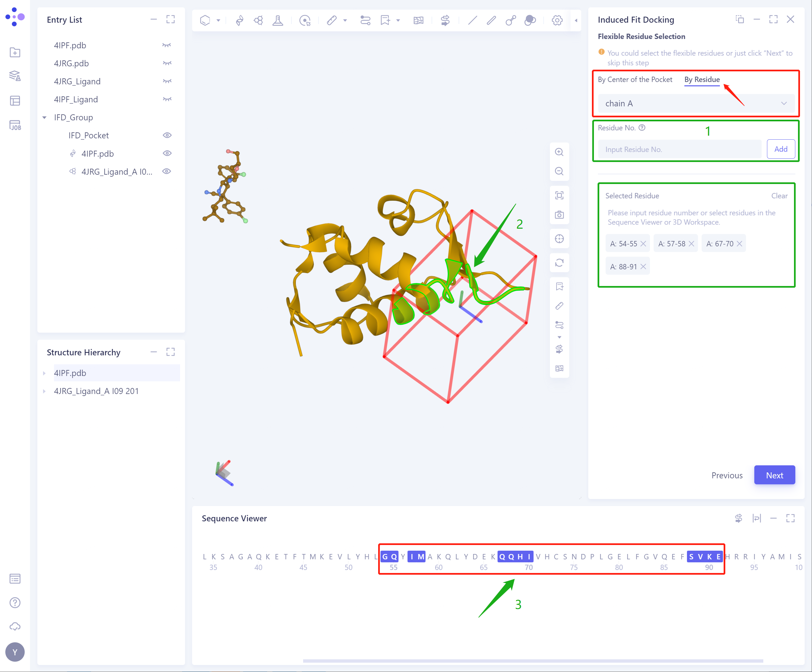Click the zoom-in magnifier in the 3D viewer

(560, 152)
